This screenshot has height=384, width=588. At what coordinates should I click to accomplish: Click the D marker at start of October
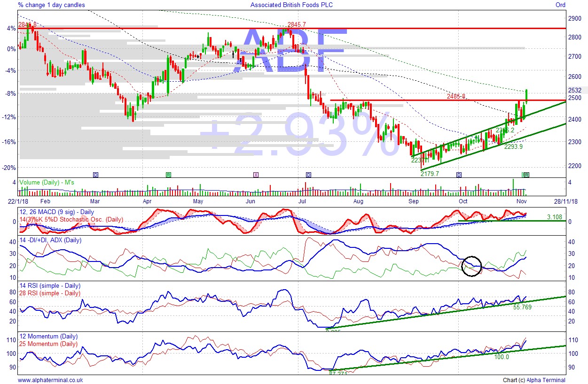click(459, 175)
